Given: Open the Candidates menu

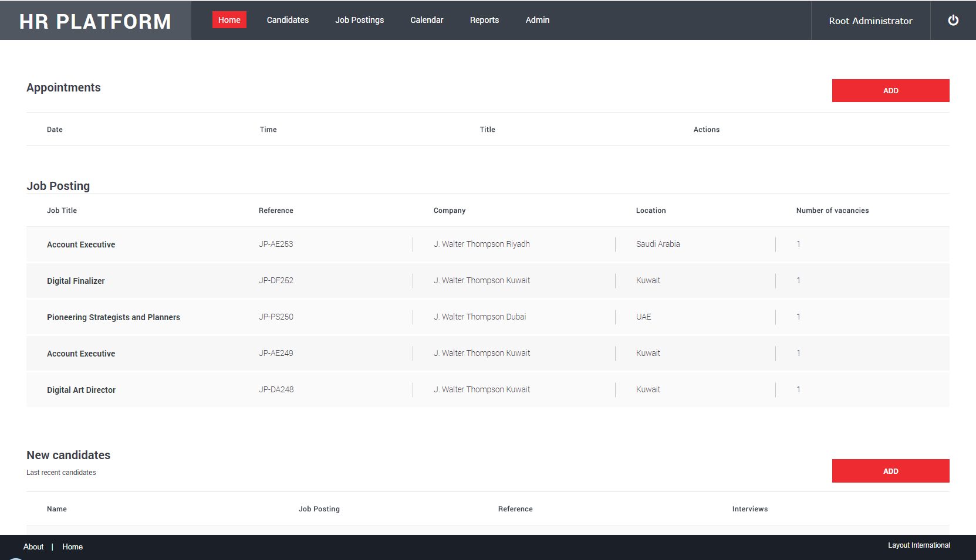Looking at the screenshot, I should pyautogui.click(x=288, y=20).
